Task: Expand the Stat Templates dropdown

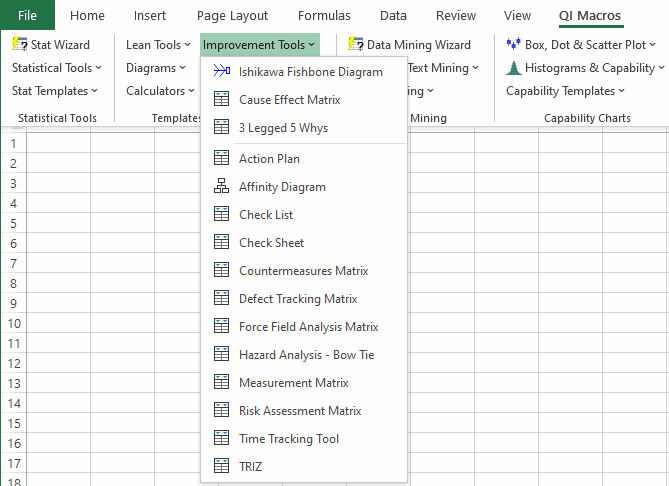Action: coord(55,91)
